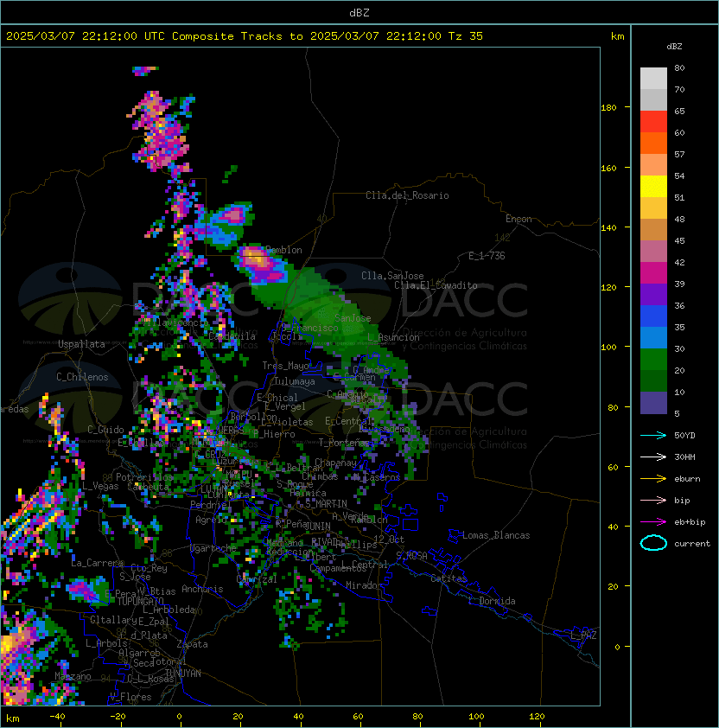Image resolution: width=719 pixels, height=728 pixels.
Task: Click the 'Anchoris' map label
Action: point(202,589)
